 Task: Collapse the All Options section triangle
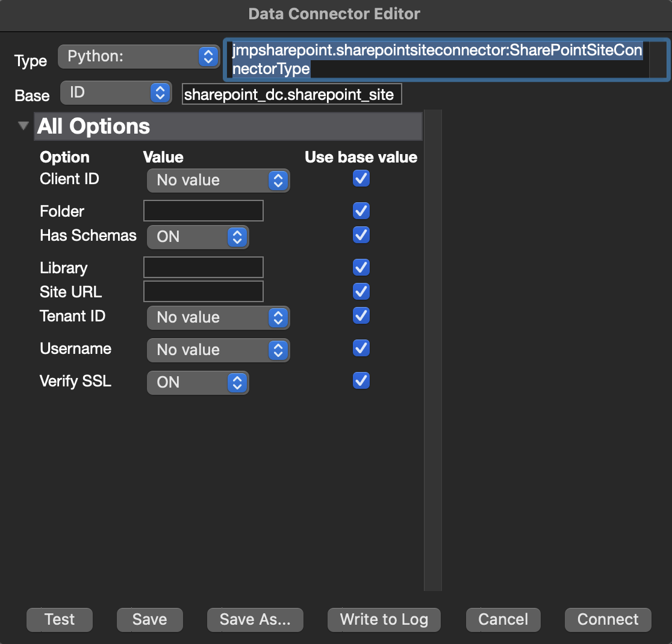23,126
